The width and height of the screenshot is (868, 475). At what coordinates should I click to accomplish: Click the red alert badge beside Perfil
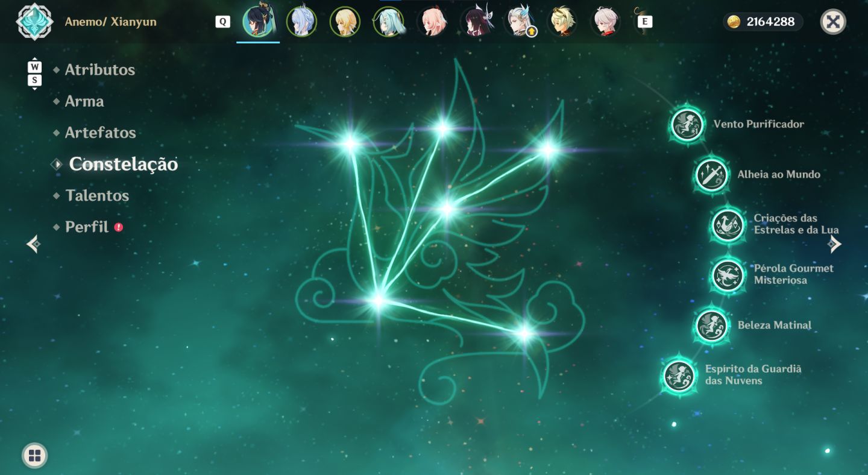(x=119, y=227)
